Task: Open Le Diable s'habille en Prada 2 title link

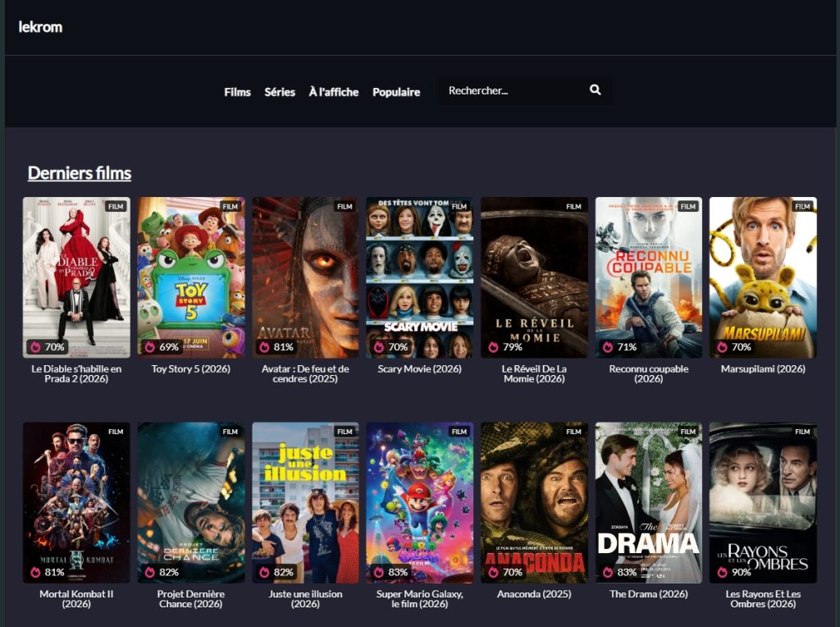Action: (x=76, y=373)
